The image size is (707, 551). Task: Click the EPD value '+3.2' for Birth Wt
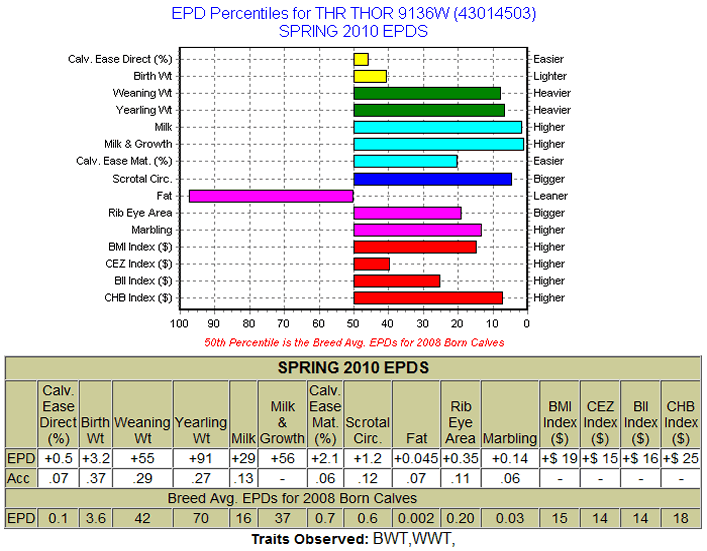[x=96, y=458]
